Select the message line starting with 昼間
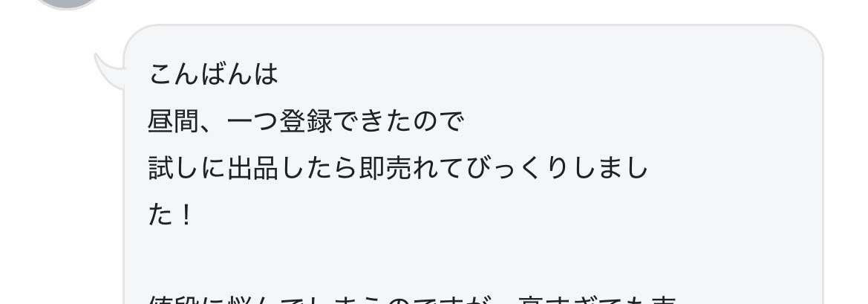Image resolution: width=868 pixels, height=304 pixels. point(305,121)
